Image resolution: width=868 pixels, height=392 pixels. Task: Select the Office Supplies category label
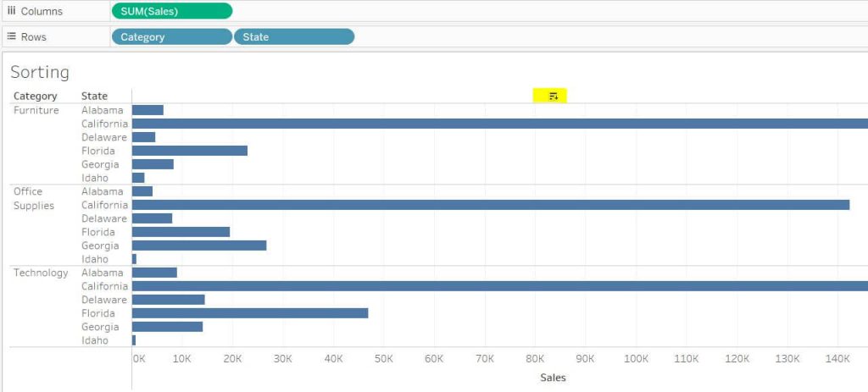[34, 198]
